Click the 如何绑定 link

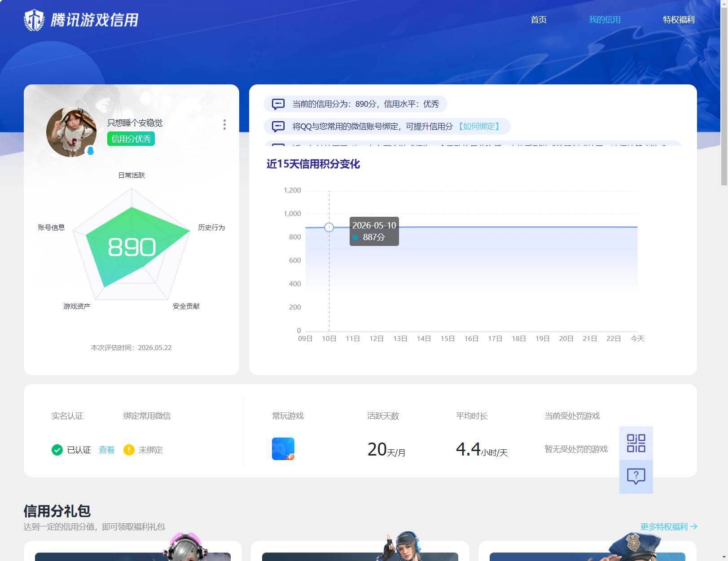click(x=479, y=127)
